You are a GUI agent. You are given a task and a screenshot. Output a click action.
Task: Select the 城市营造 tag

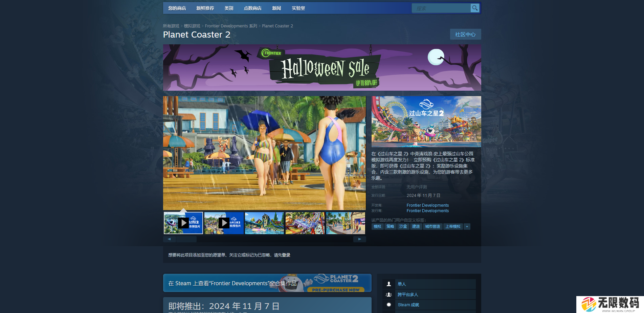click(432, 226)
